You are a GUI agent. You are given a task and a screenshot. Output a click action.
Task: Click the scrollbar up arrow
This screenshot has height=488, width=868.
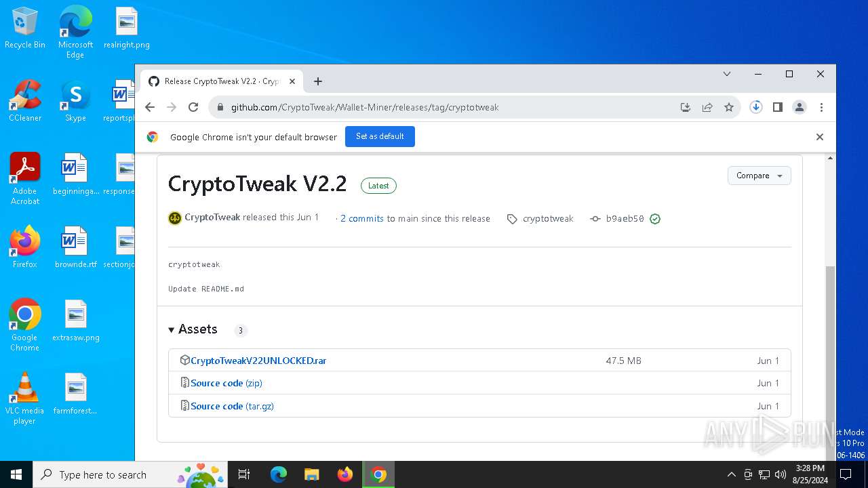pyautogui.click(x=830, y=159)
